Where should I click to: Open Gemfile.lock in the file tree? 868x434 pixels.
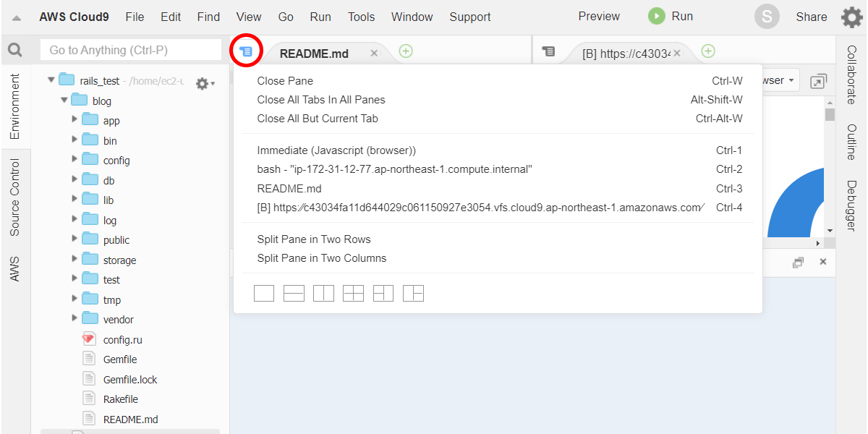[x=129, y=380]
